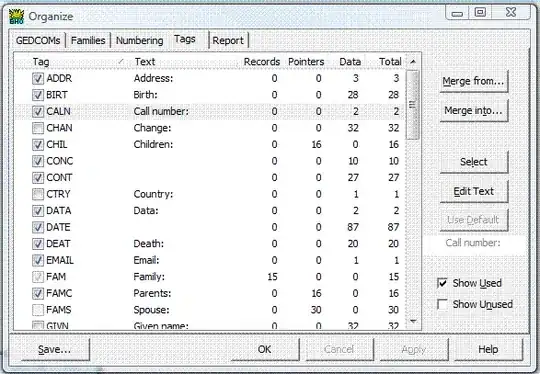
Task: Uncheck the FAMC tag checkbox
Action: (x=38, y=293)
